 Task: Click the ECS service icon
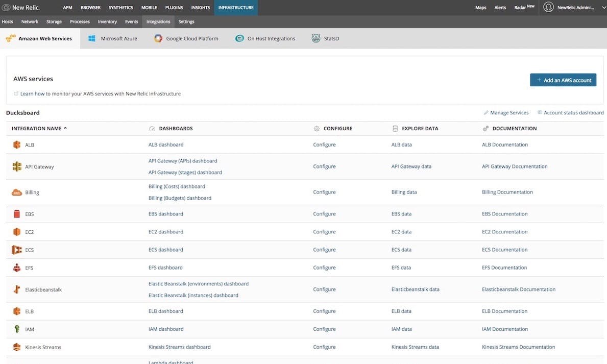[x=17, y=250]
